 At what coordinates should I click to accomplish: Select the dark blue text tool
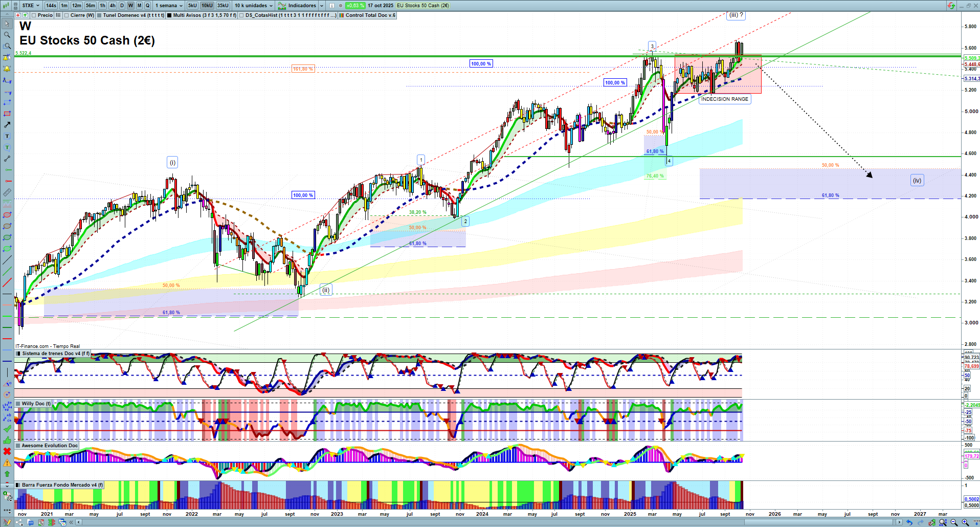point(7,136)
